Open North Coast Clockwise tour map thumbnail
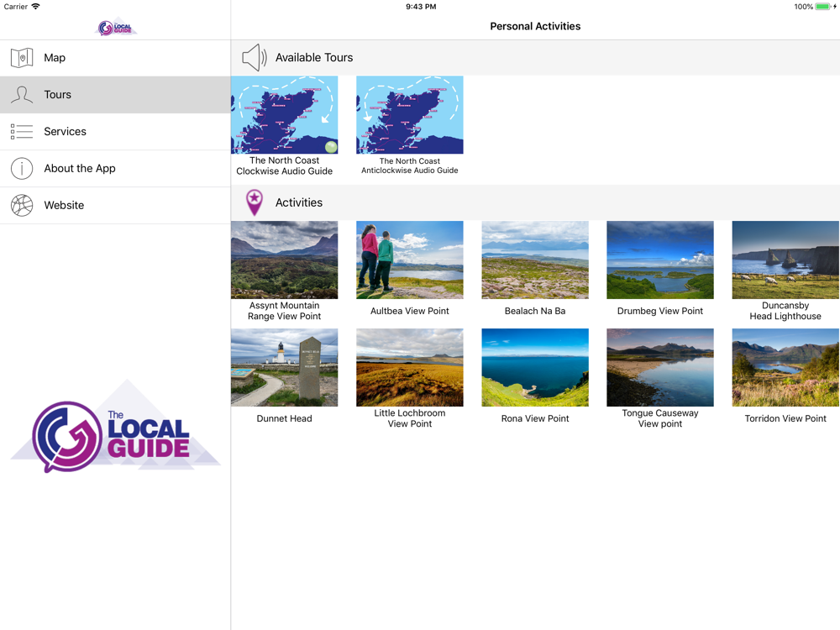The height and width of the screenshot is (630, 840). coord(285,114)
